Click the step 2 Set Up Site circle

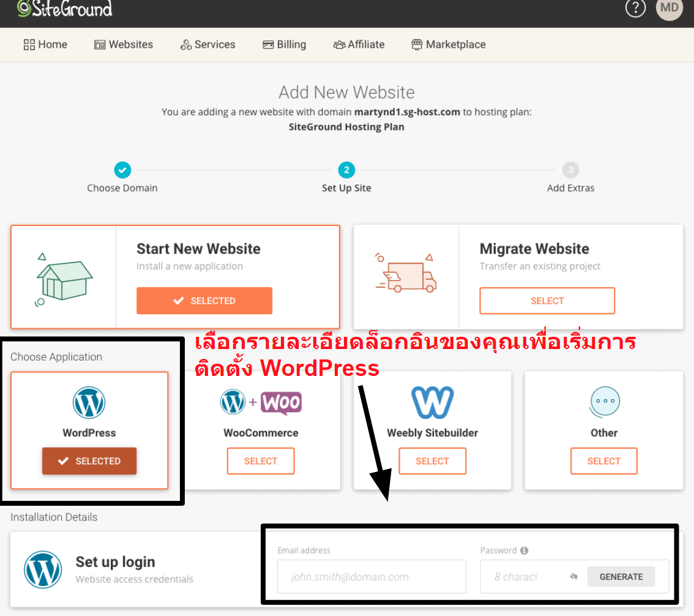pos(346,170)
